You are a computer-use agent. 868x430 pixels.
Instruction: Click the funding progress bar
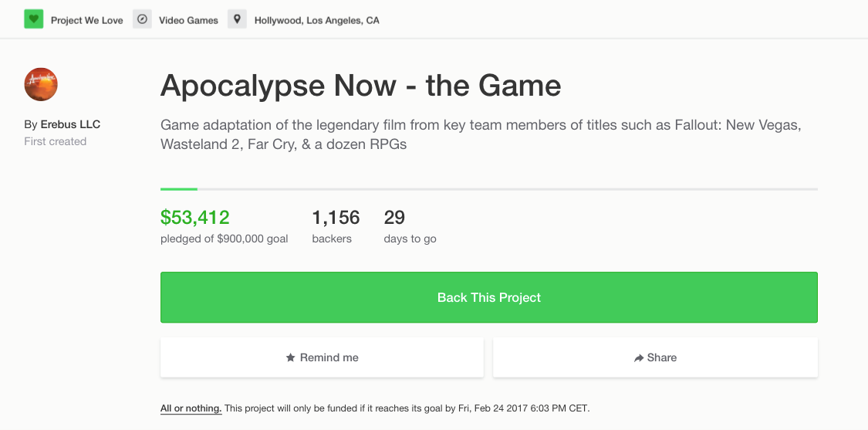[x=488, y=188]
